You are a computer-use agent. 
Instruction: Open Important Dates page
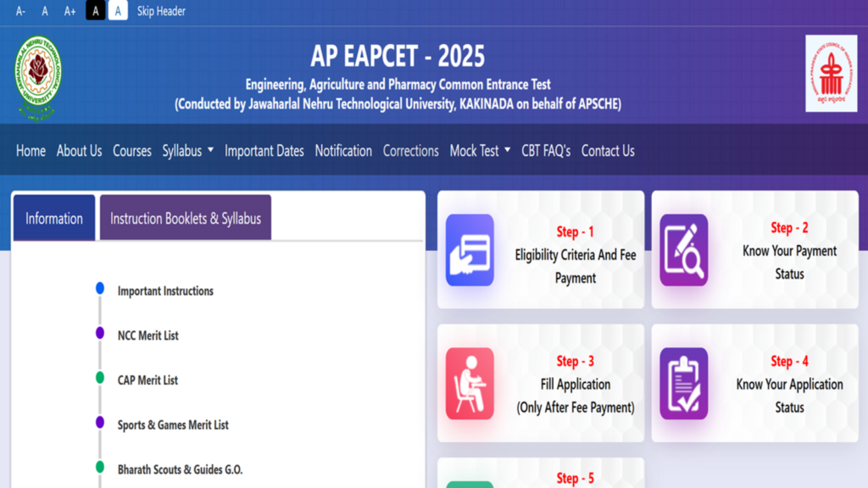coord(264,151)
